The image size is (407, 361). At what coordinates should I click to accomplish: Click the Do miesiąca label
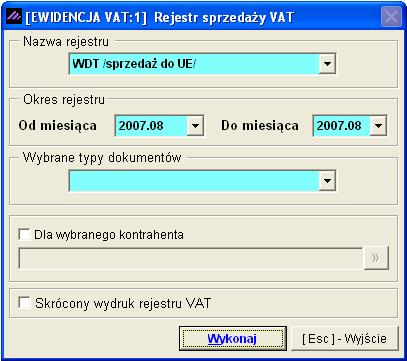point(260,126)
